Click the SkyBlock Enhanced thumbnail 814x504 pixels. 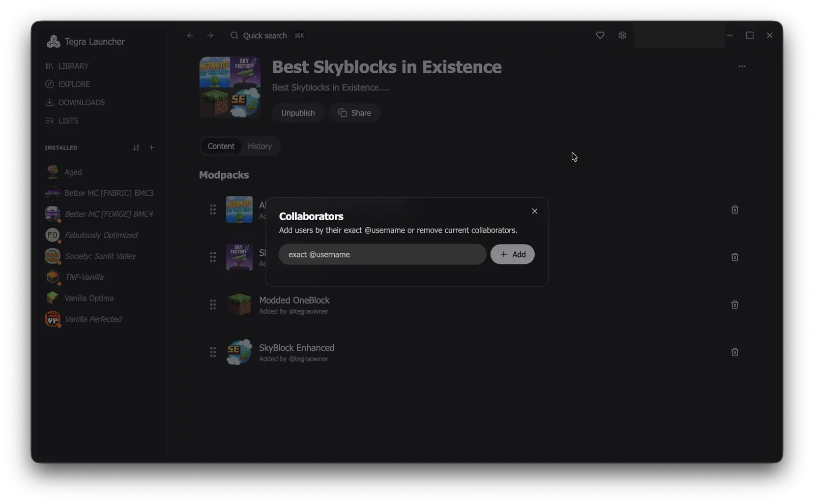tap(239, 352)
